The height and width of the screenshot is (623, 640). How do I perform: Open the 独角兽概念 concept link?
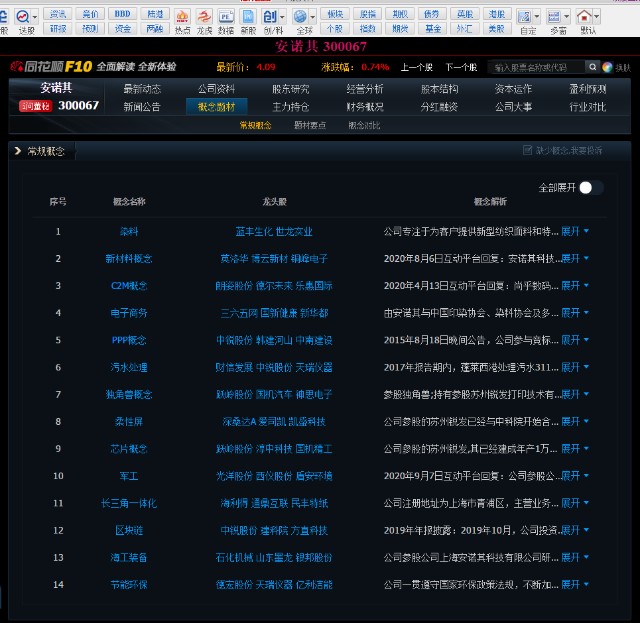(x=129, y=394)
